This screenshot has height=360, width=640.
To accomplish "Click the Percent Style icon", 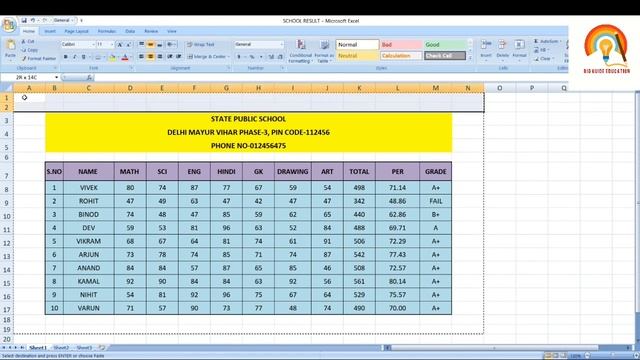I will (x=252, y=57).
